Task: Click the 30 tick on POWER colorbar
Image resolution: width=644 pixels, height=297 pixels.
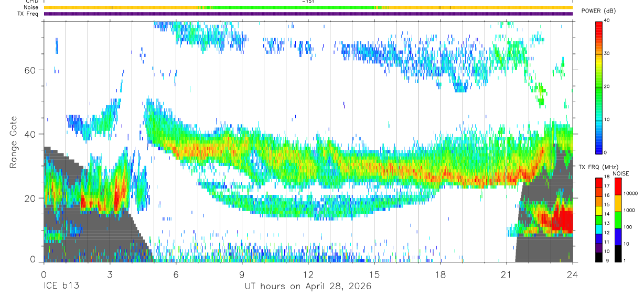Action: point(607,53)
